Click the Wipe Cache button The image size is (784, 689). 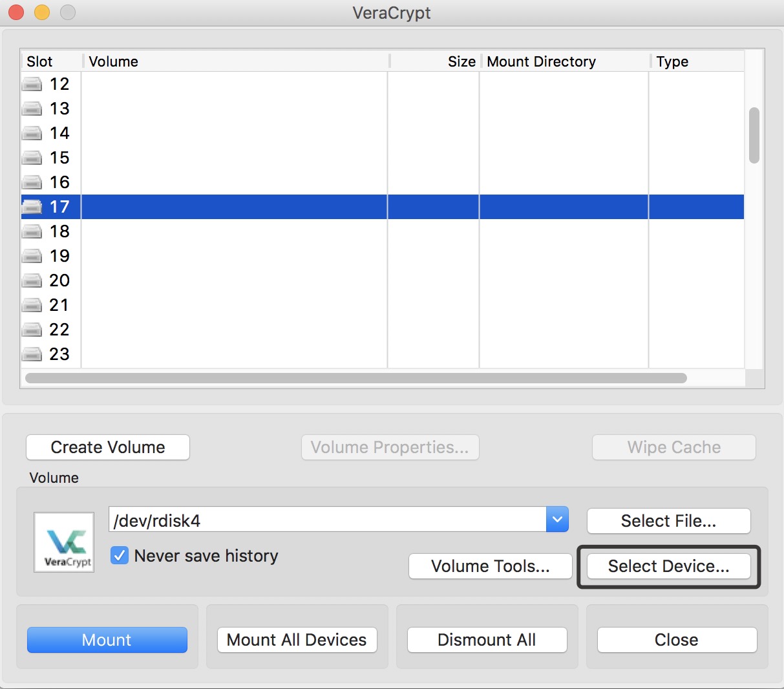click(674, 447)
